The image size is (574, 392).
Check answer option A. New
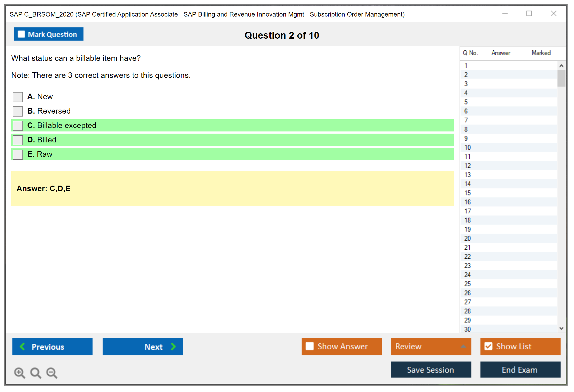pyautogui.click(x=18, y=97)
